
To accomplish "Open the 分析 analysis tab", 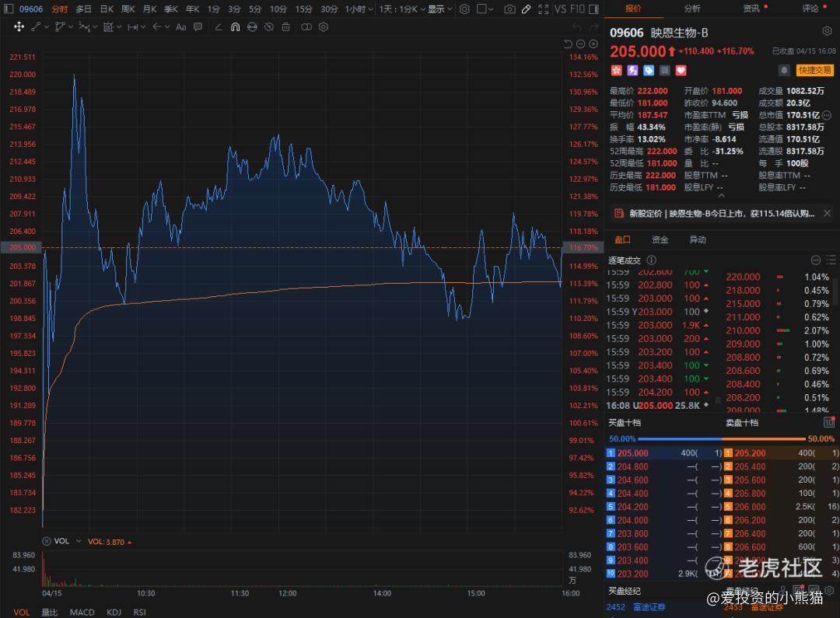I will (x=692, y=9).
